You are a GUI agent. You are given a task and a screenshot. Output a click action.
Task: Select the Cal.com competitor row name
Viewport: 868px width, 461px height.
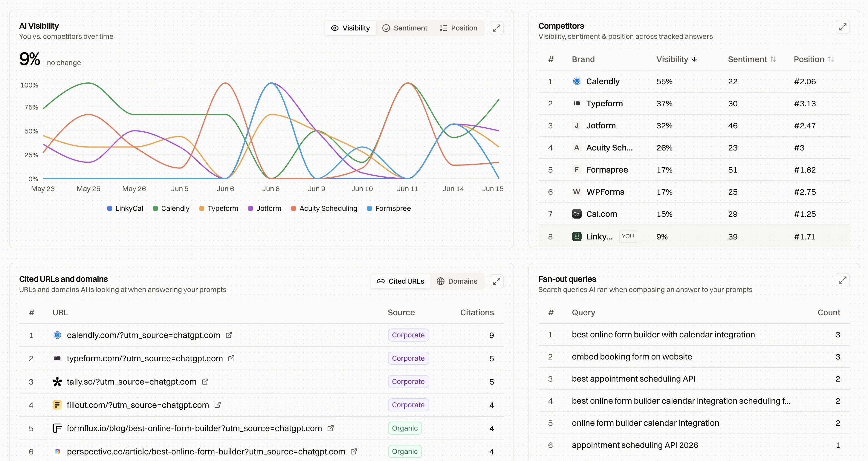point(601,214)
